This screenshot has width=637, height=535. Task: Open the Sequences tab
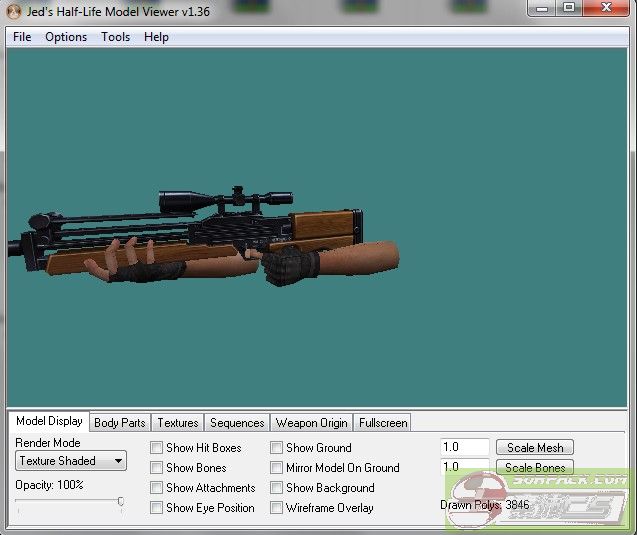[237, 423]
